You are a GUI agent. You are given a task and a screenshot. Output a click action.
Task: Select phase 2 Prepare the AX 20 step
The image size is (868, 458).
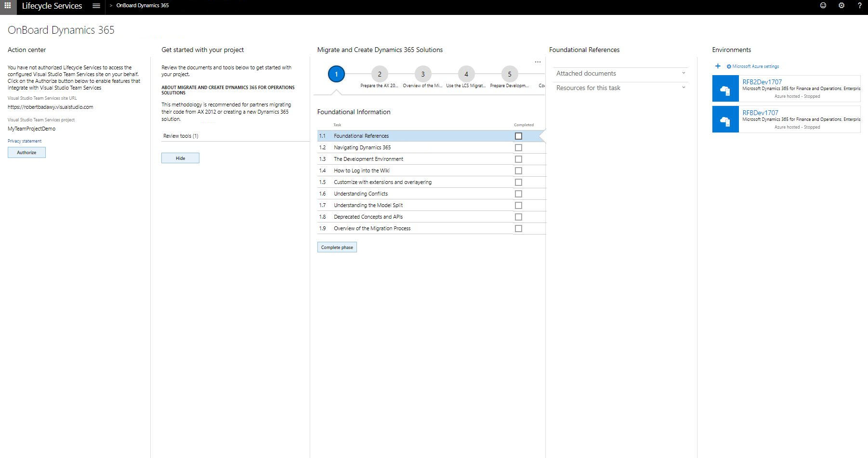(380, 74)
